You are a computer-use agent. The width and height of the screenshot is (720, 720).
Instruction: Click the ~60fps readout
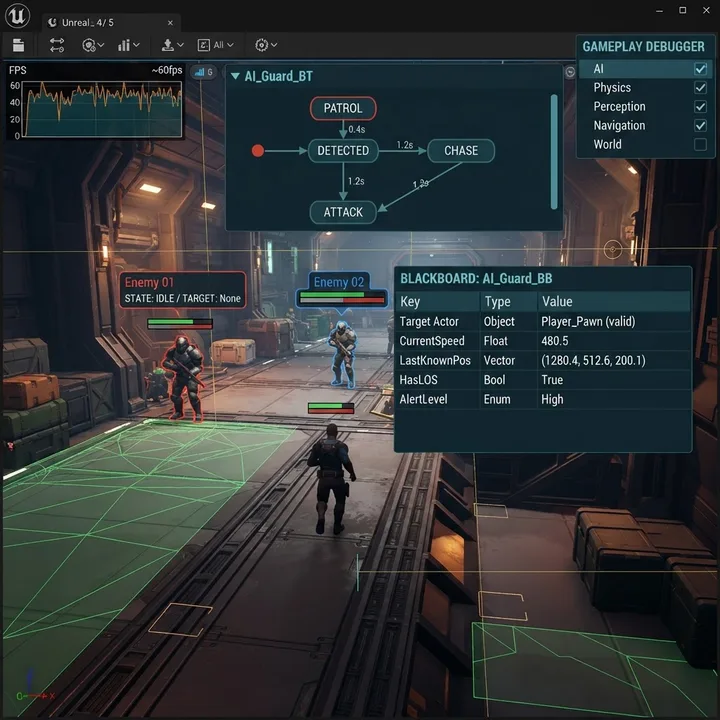click(167, 70)
